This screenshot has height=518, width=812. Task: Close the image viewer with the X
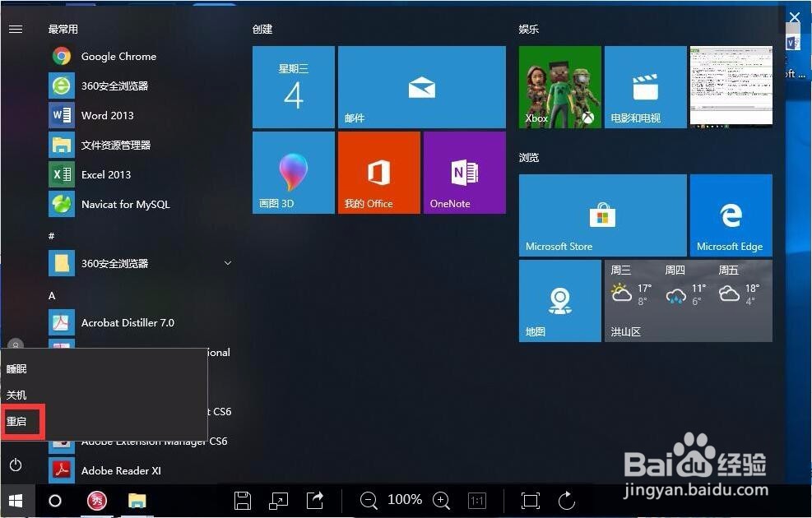point(795,17)
